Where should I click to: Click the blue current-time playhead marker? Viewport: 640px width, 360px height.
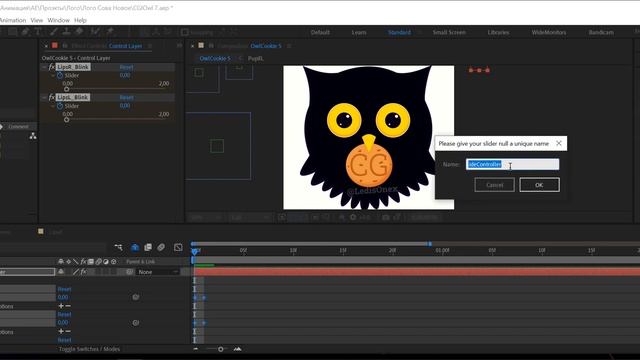[195, 251]
